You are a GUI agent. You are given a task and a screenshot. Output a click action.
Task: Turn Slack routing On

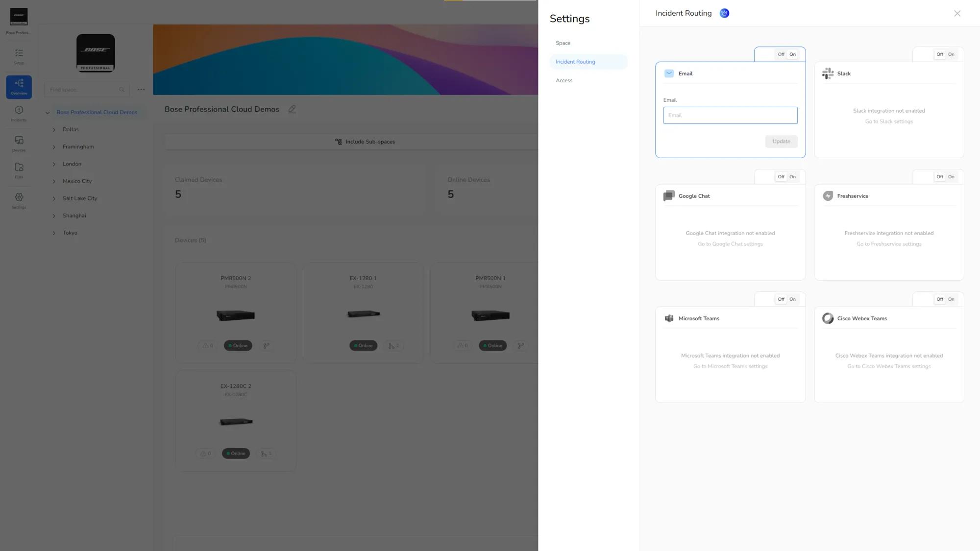[951, 54]
